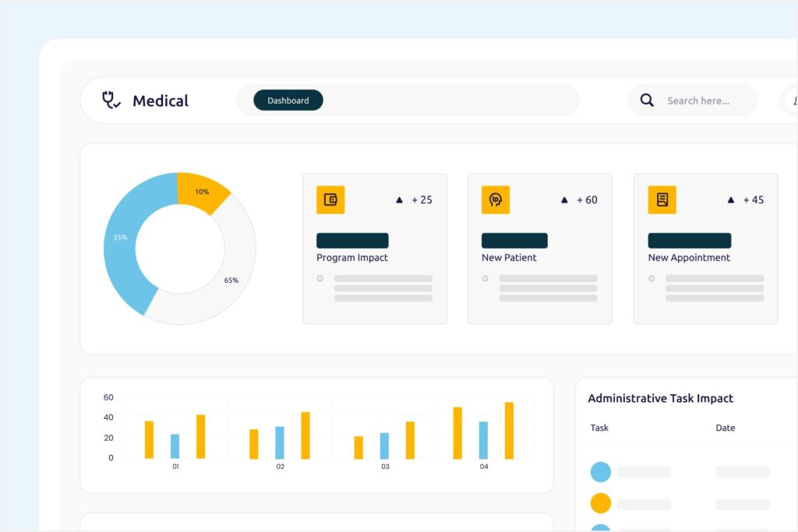
Task: Select the yellow 10% donut segment
Action: [202, 191]
